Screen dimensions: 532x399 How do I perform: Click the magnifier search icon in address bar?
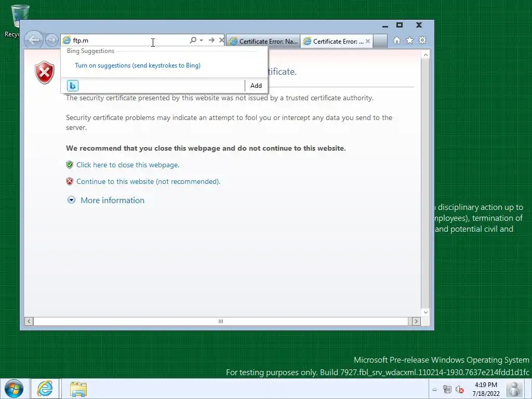tap(193, 40)
